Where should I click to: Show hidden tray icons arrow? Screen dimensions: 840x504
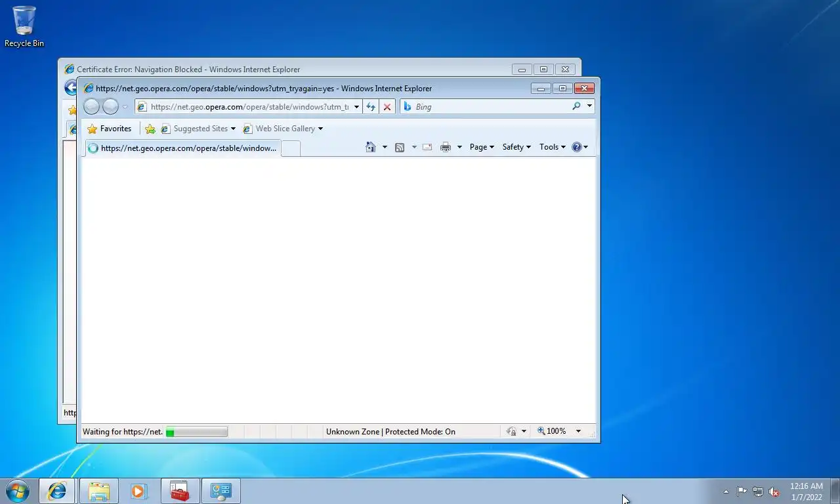click(x=726, y=492)
